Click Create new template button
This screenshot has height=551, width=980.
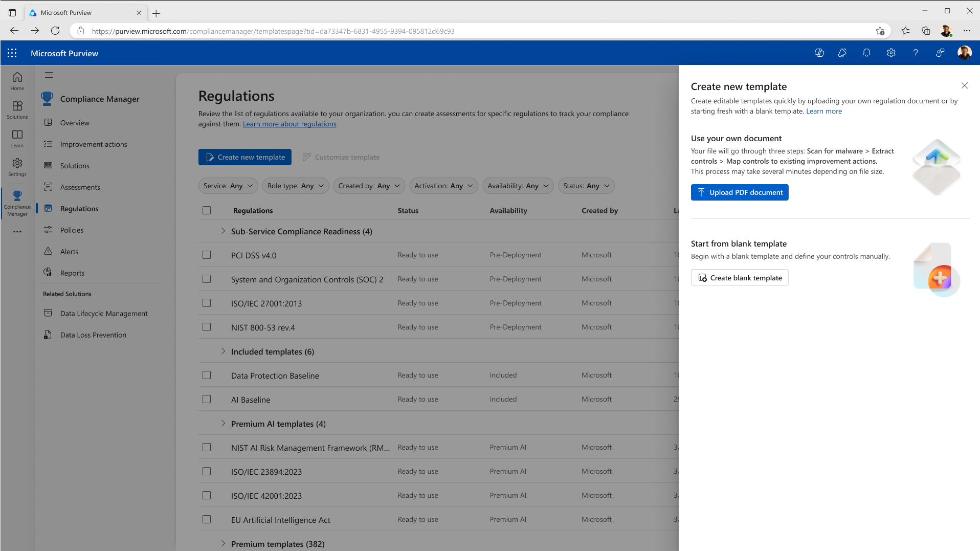tap(245, 157)
